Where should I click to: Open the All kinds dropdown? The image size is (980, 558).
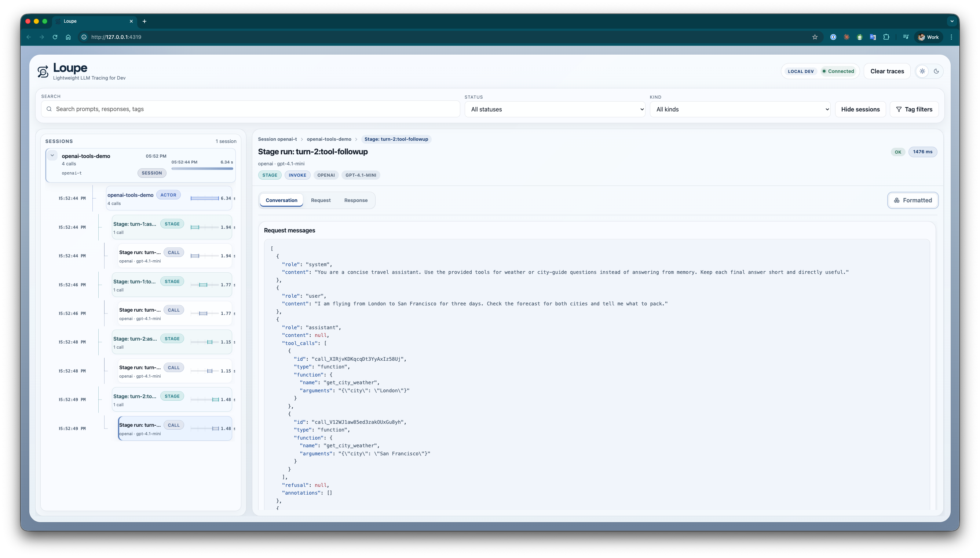[739, 109]
